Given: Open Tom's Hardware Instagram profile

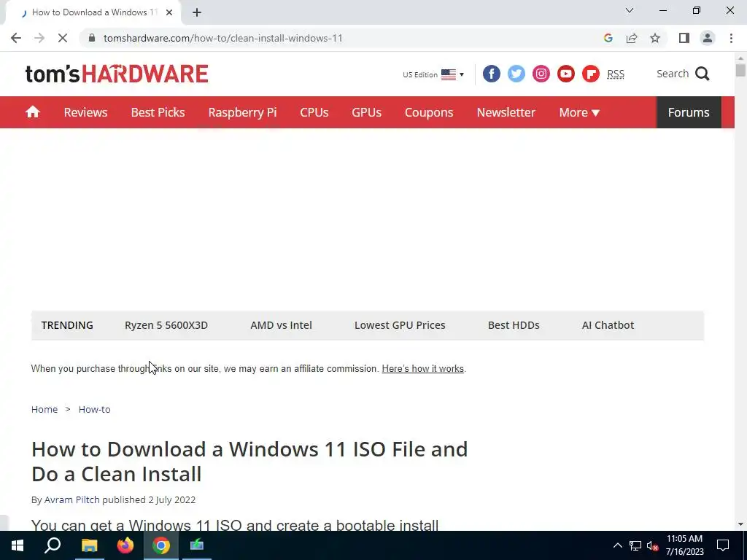Looking at the screenshot, I should click(x=541, y=74).
